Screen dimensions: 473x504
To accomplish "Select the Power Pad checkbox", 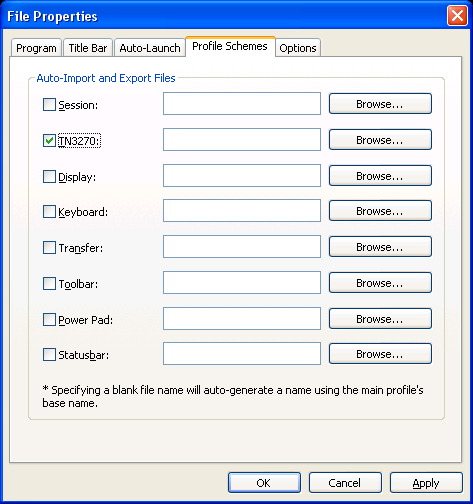I will (x=49, y=320).
